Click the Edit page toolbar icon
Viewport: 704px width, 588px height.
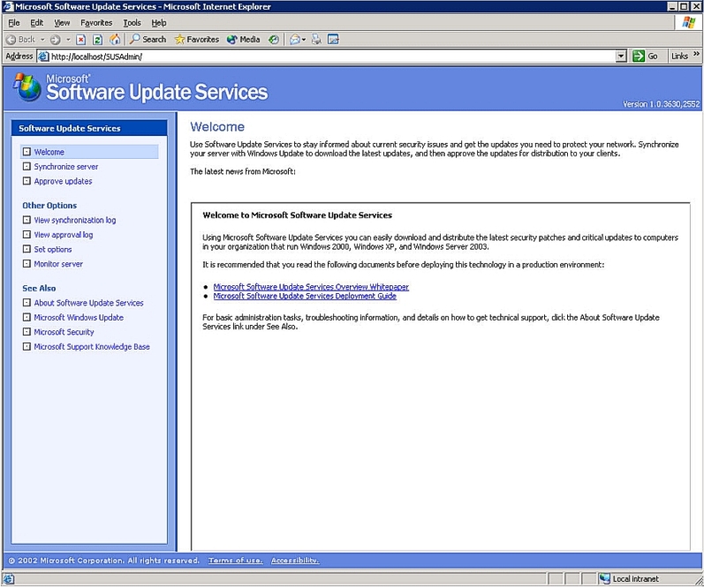(x=333, y=40)
